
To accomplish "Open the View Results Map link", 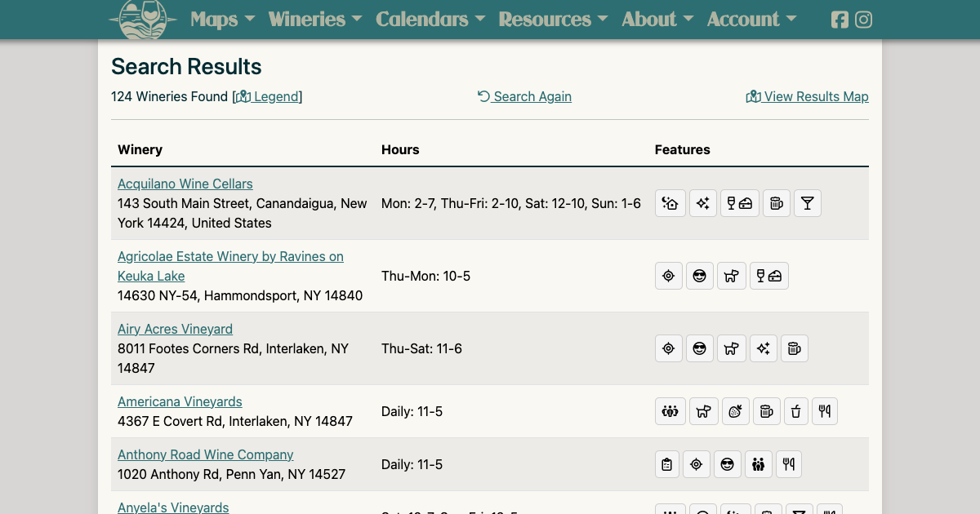I will click(807, 96).
